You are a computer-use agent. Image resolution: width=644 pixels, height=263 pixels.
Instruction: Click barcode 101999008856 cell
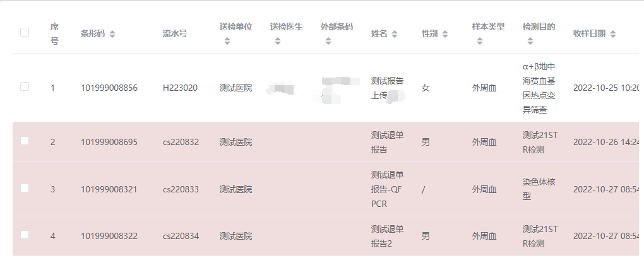click(x=109, y=88)
